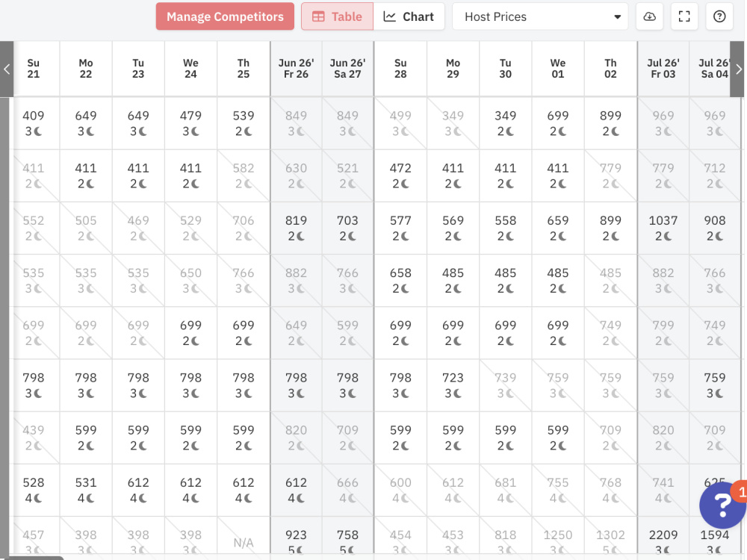Switch to Table view
747x560 pixels.
click(x=338, y=16)
